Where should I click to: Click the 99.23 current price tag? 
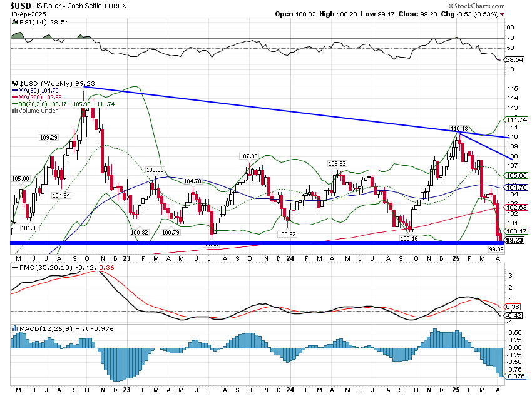click(x=514, y=240)
